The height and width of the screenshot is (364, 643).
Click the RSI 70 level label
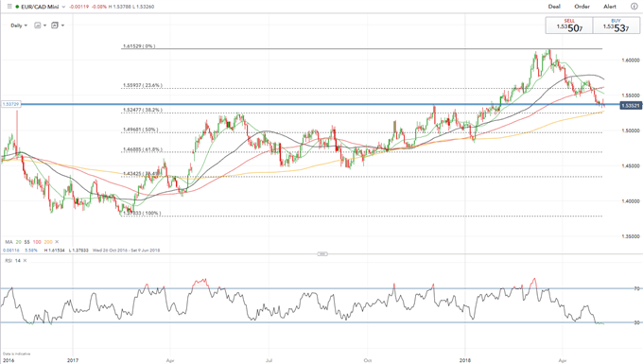click(x=636, y=288)
